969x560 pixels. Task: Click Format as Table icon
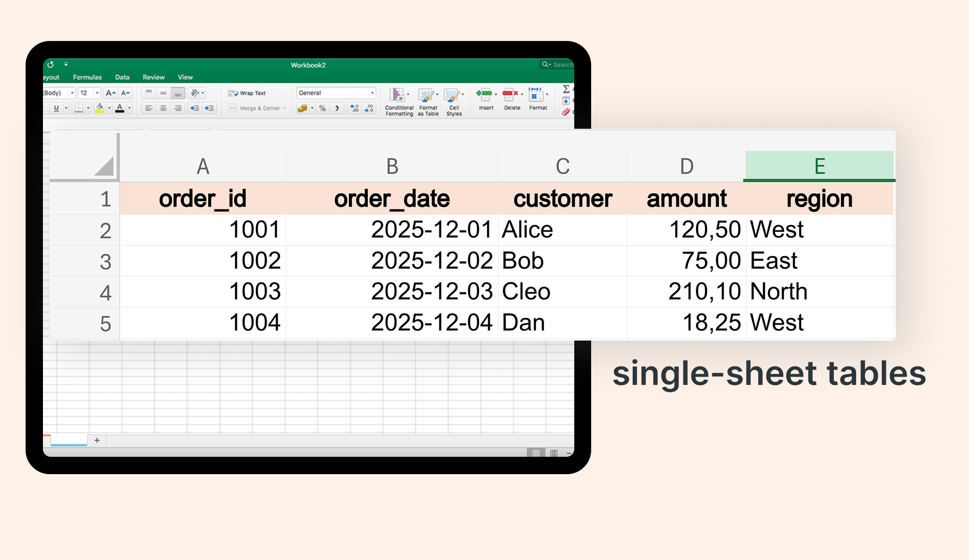(426, 96)
